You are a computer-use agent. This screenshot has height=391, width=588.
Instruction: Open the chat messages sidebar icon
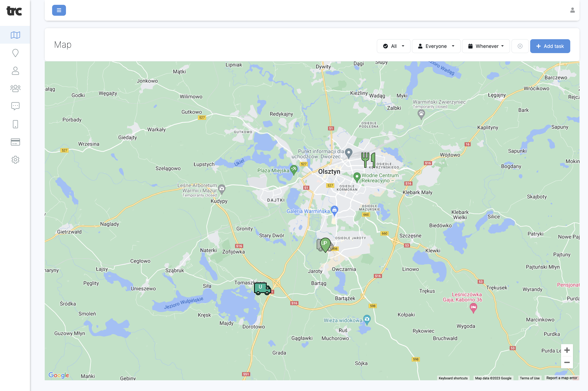point(15,106)
